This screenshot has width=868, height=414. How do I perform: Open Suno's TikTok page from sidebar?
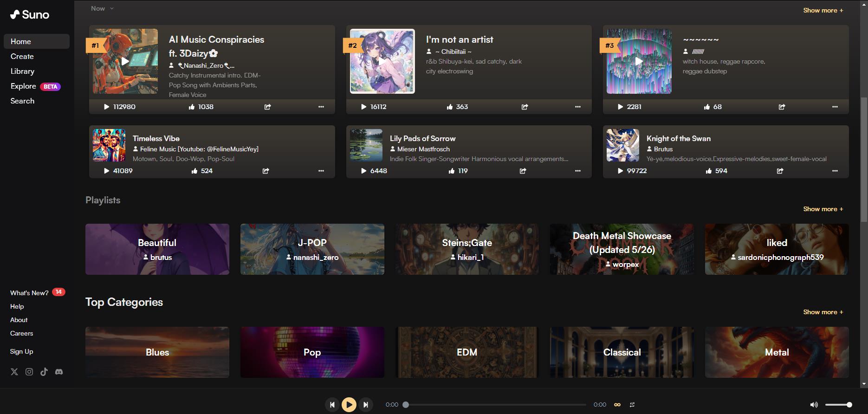(x=44, y=372)
